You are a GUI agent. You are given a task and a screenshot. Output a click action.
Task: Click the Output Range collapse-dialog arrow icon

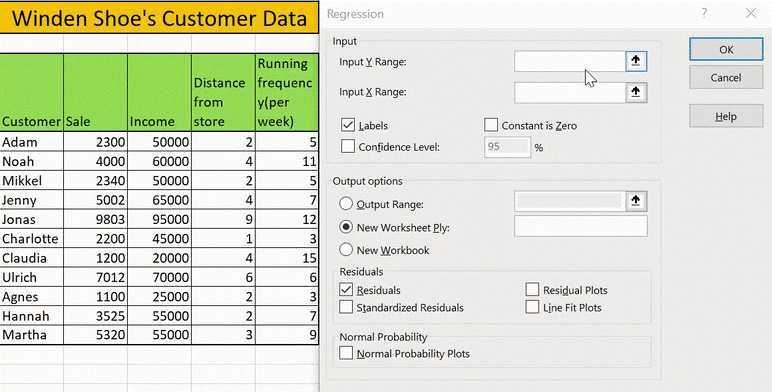pos(636,201)
